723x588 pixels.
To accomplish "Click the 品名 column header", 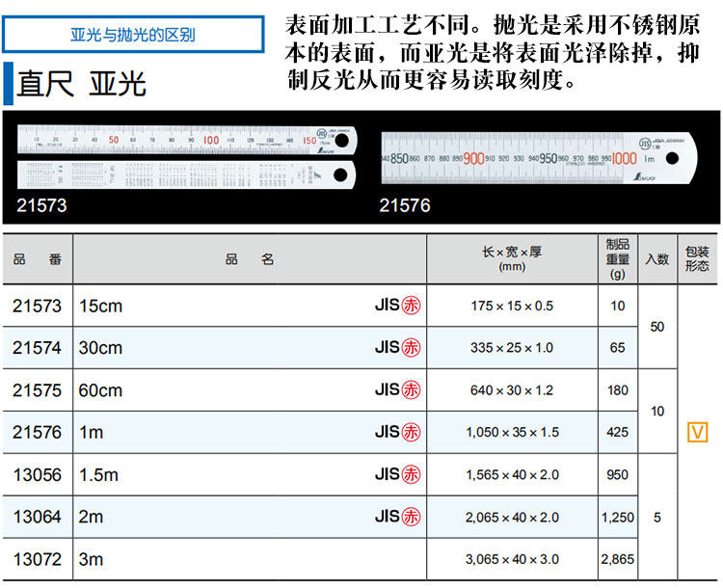I will 250,259.
